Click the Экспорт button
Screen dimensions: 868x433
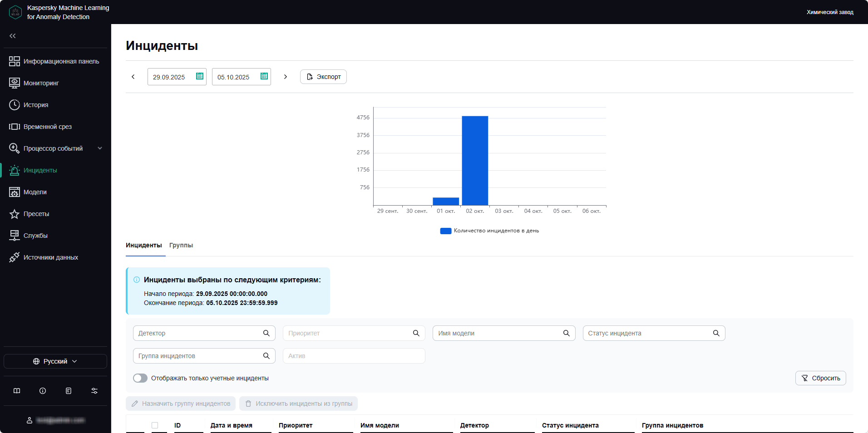point(323,77)
